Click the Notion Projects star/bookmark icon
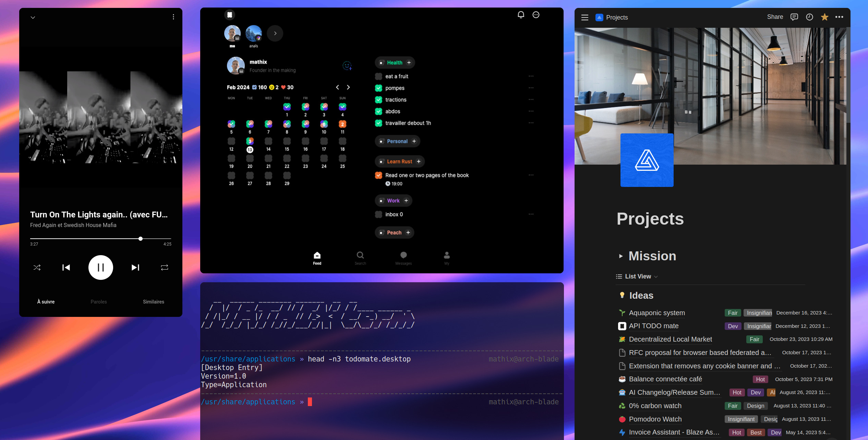The height and width of the screenshot is (440, 868). point(825,17)
